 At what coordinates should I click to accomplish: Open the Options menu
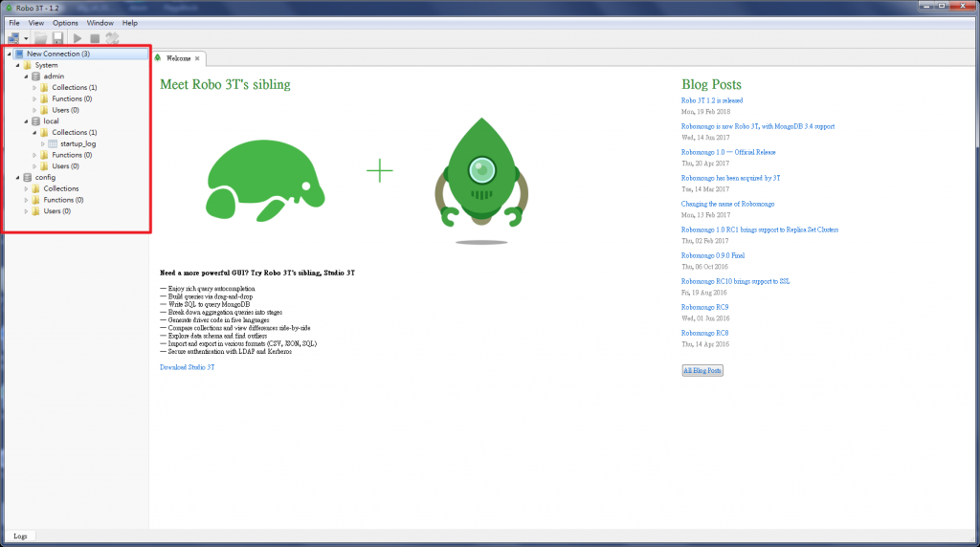[66, 23]
